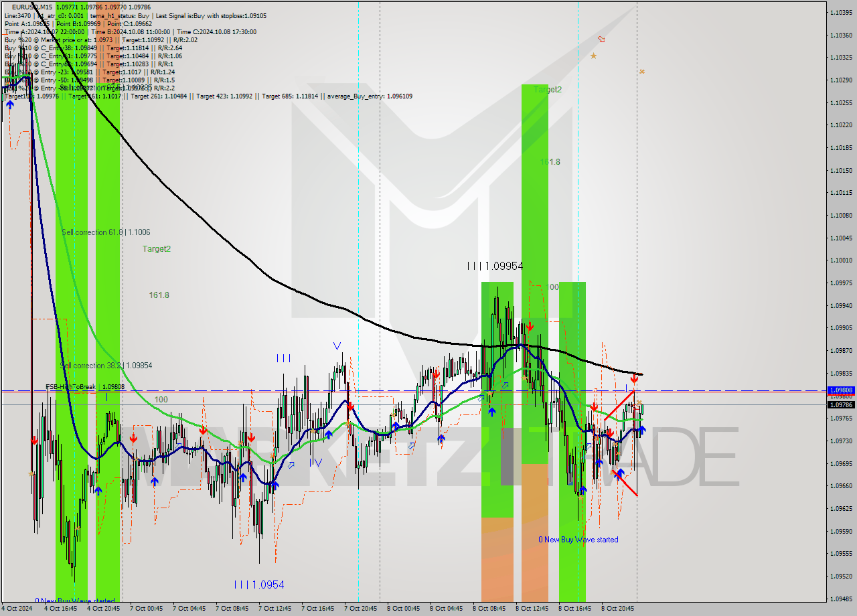The image size is (857, 616).
Task: Click the 'I I I 1.0954' wave low label
Action: tap(259, 585)
